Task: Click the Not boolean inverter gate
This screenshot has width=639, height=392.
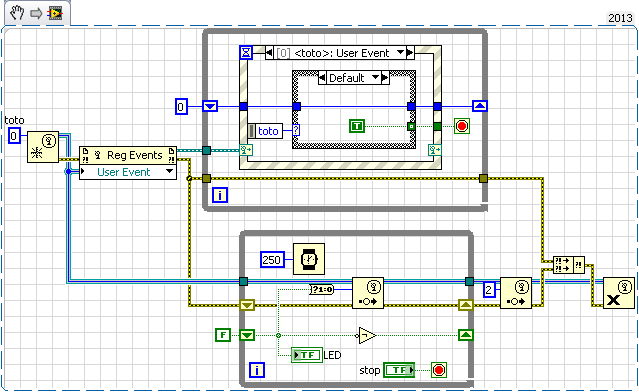Action: pos(367,335)
